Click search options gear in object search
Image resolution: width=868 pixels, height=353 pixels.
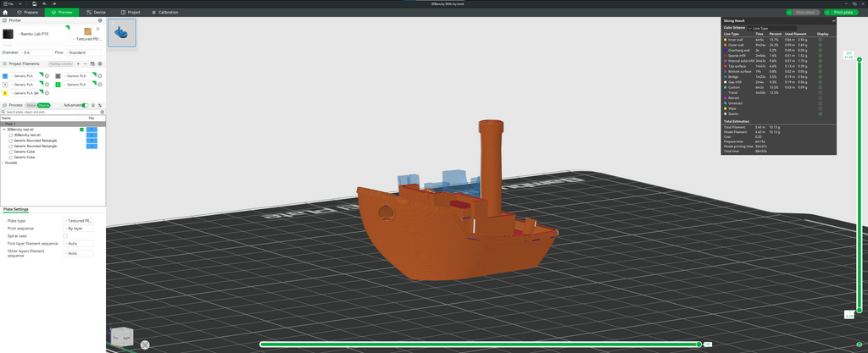point(102,112)
